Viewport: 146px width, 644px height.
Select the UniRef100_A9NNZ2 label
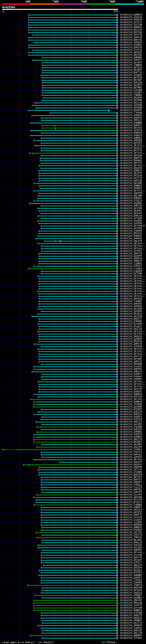tap(131, 138)
